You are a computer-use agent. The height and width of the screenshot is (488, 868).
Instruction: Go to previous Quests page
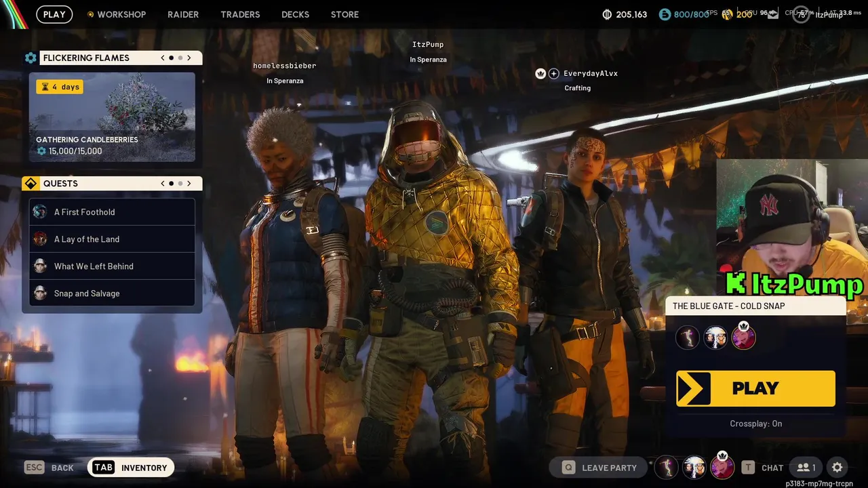point(163,184)
